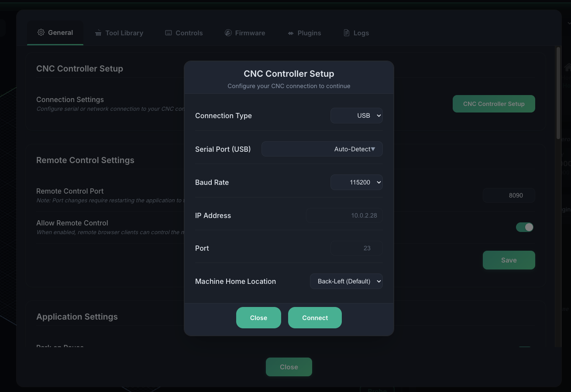
Task: Click the Plugins puzzle icon
Action: click(x=291, y=33)
